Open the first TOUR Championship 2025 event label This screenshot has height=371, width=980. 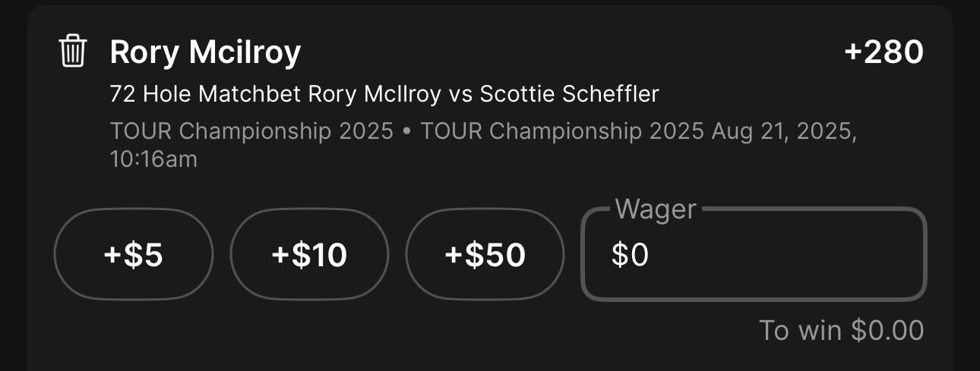[251, 131]
